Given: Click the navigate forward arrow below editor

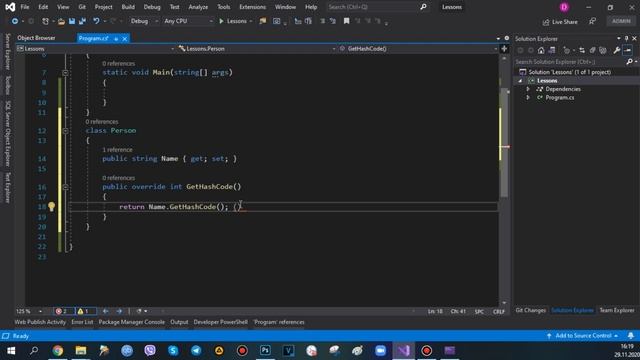Looking at the screenshot, I should tap(119, 311).
